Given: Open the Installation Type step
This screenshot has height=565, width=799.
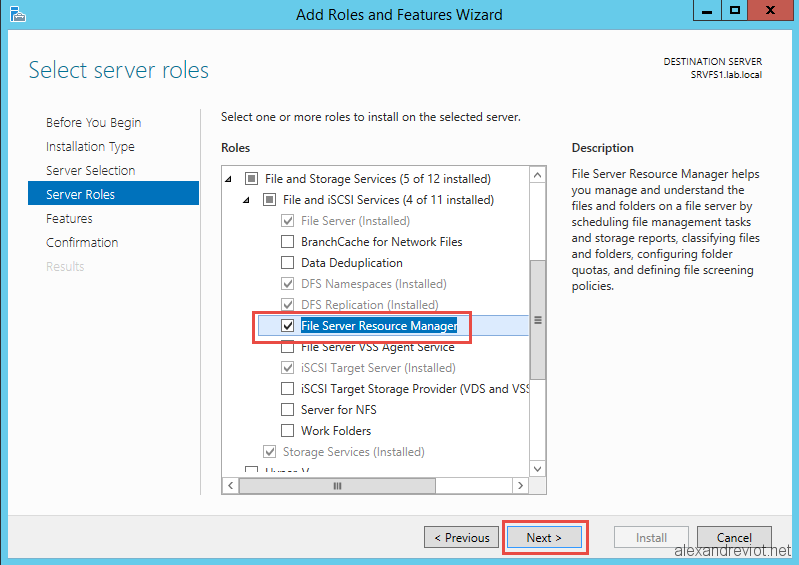Looking at the screenshot, I should coord(90,147).
